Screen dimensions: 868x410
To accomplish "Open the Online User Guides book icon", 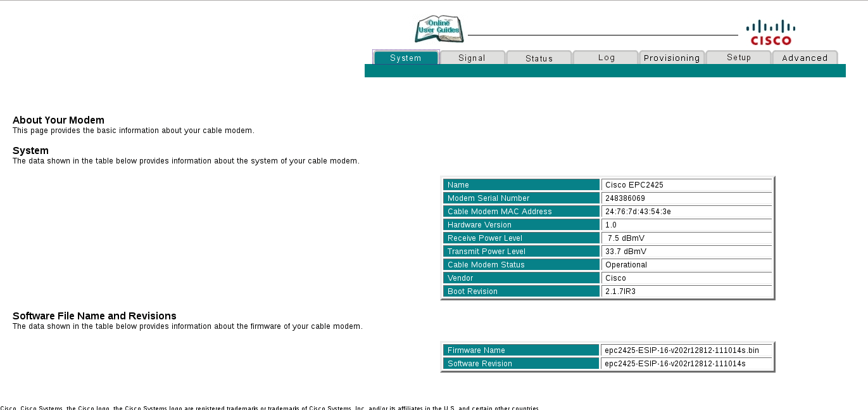I will coord(439,29).
